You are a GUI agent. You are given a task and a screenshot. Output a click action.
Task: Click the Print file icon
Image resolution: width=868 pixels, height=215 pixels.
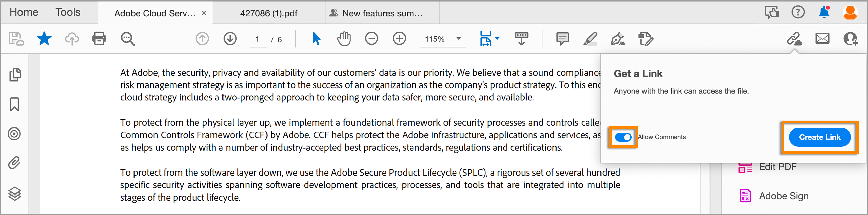click(x=99, y=39)
